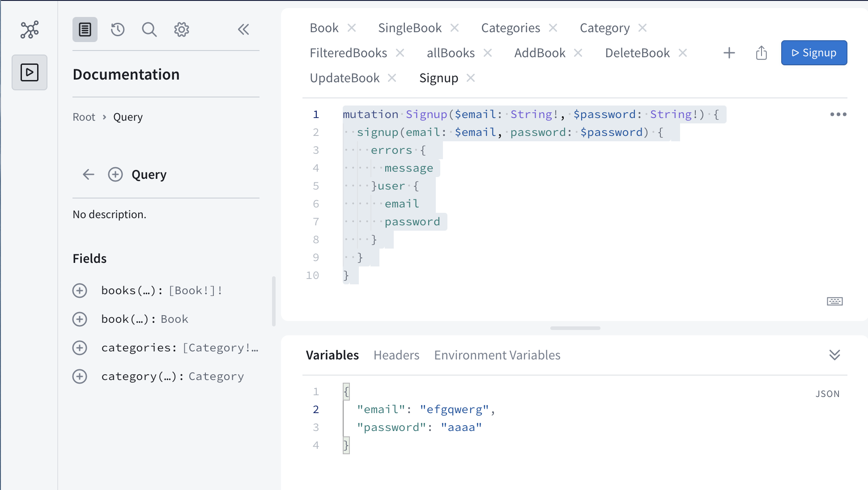Add the book field with plus icon
Viewport: 868px width, 490px height.
coord(80,319)
